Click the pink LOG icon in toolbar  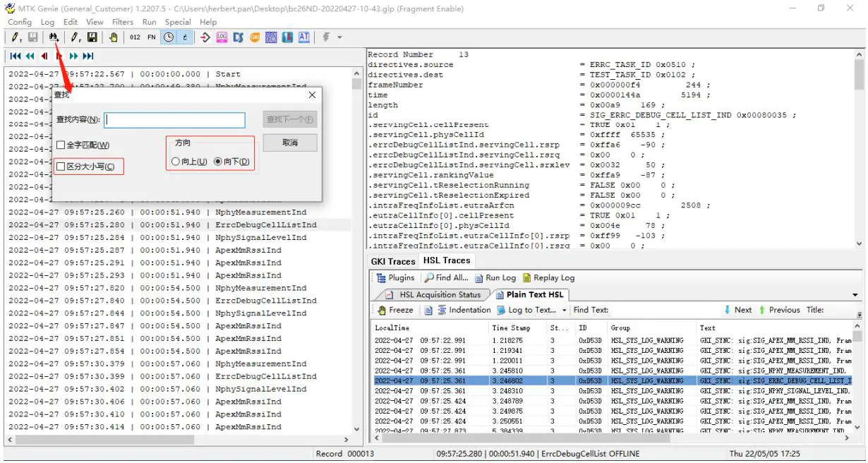[222, 37]
